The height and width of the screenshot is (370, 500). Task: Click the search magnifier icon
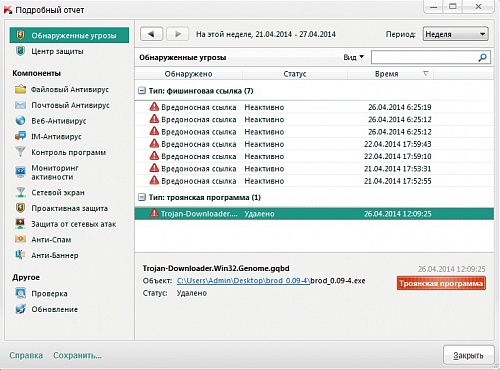pyautogui.click(x=482, y=57)
